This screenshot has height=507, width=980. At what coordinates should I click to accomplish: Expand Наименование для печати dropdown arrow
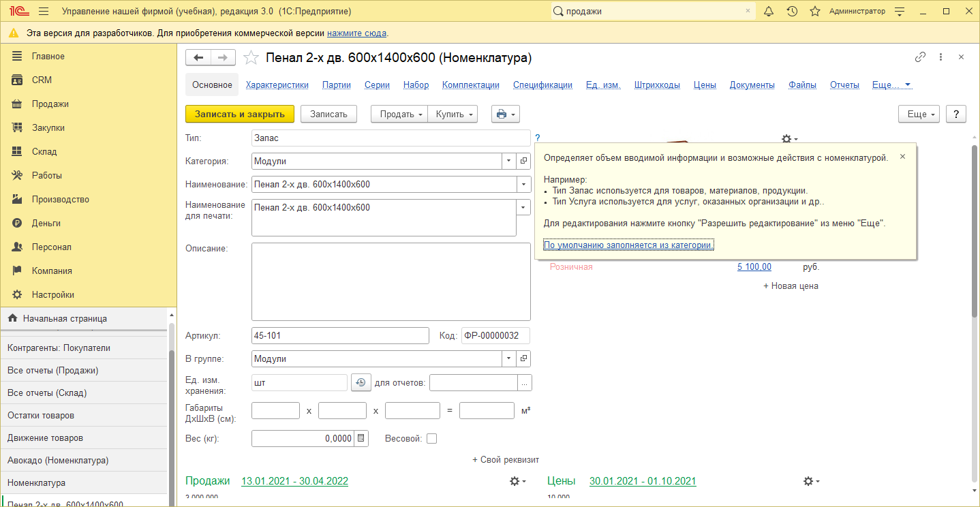(x=523, y=207)
